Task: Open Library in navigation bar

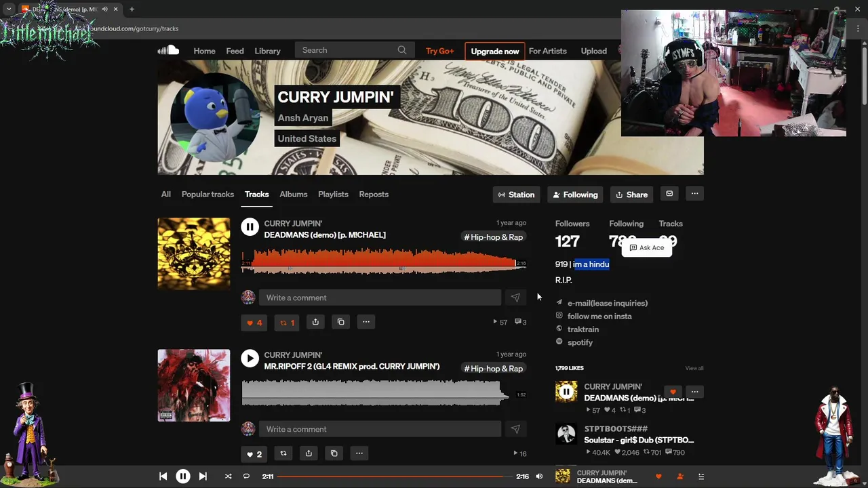Action: coord(267,51)
